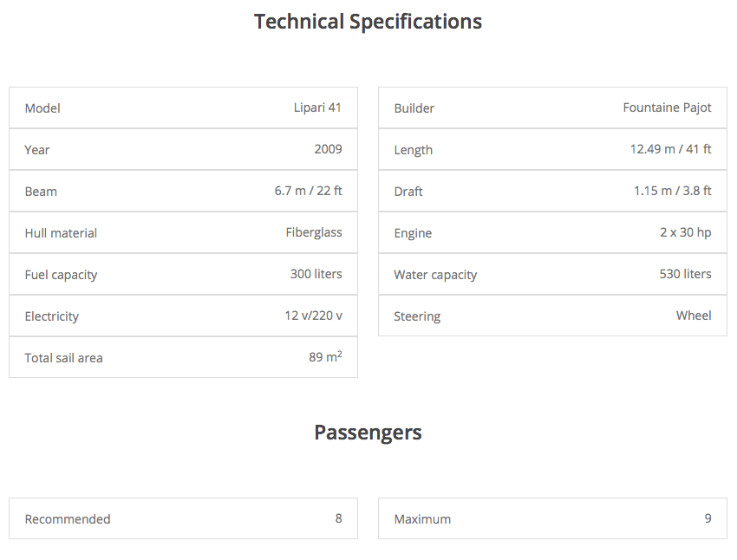Viewport: 737px width, 560px height.
Task: Select the 6.7 m / 22 ft beam value
Action: coord(308,191)
